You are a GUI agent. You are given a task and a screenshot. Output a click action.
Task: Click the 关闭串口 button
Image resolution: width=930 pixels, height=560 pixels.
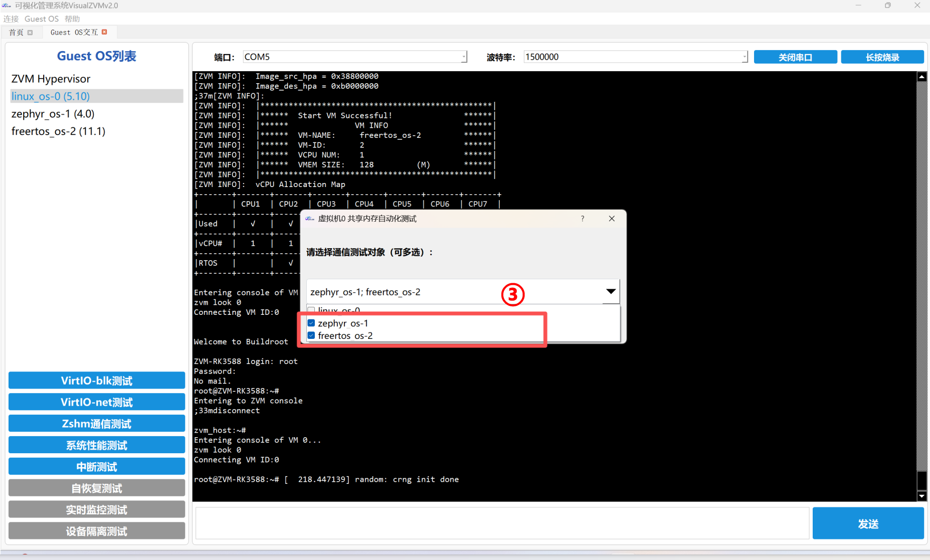click(795, 57)
